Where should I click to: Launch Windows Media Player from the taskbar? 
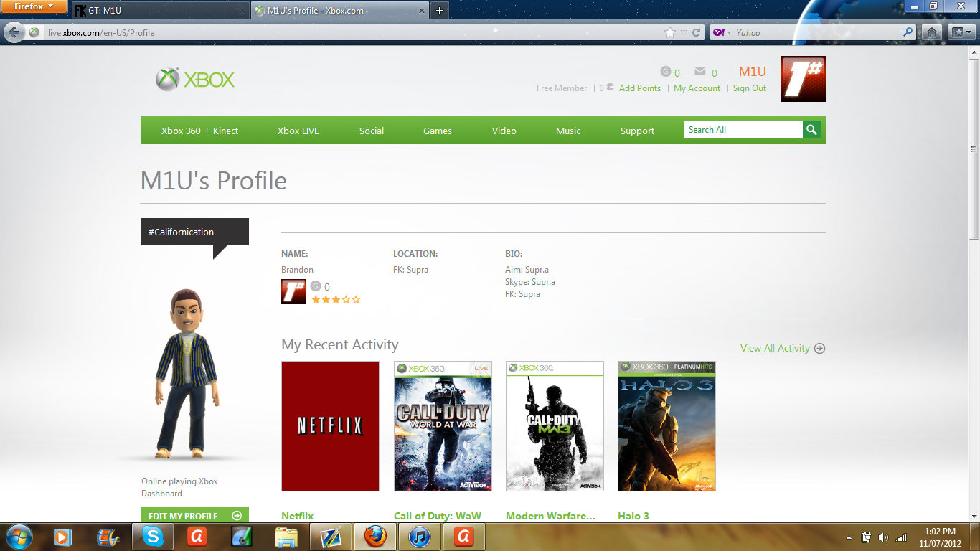(63, 537)
